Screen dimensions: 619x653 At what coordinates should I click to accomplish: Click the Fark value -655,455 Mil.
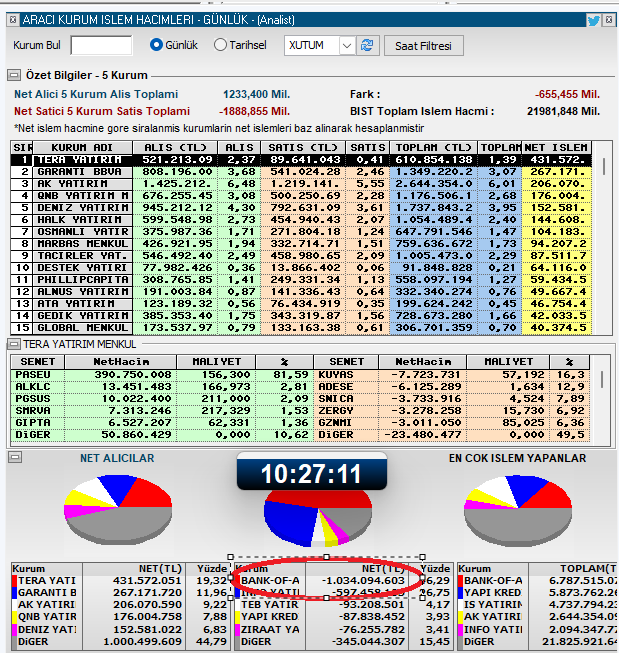pyautogui.click(x=568, y=95)
